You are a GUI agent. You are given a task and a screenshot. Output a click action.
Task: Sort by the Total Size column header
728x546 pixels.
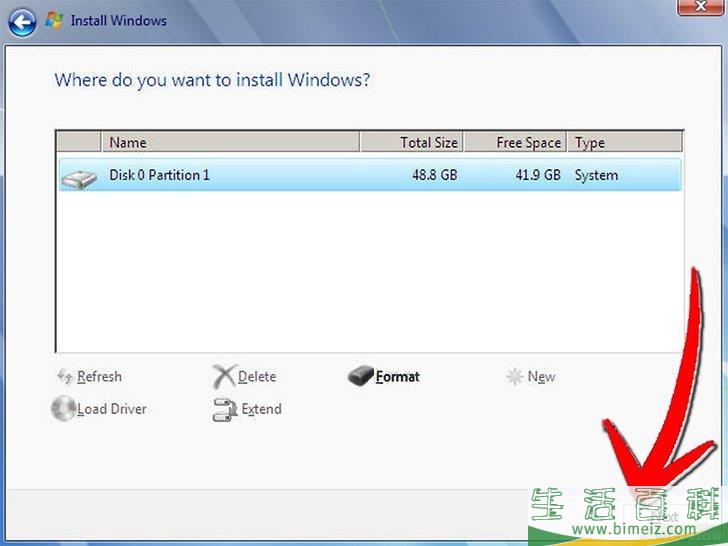click(411, 142)
